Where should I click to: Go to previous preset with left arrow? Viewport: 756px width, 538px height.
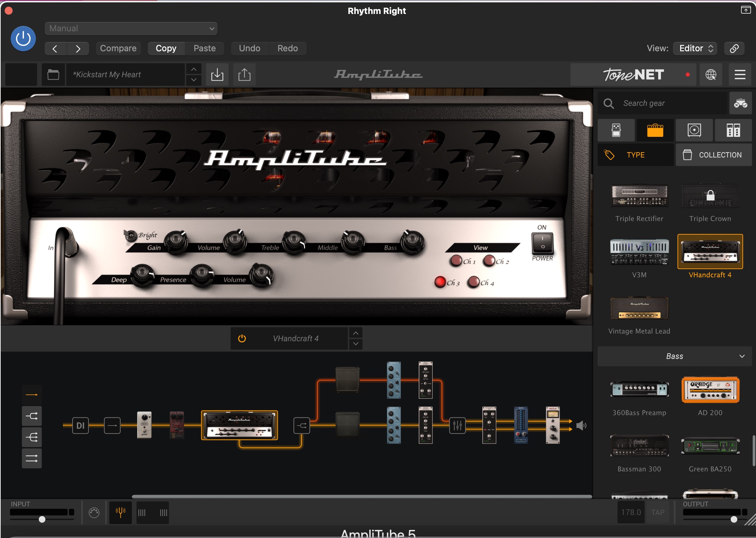coord(55,49)
